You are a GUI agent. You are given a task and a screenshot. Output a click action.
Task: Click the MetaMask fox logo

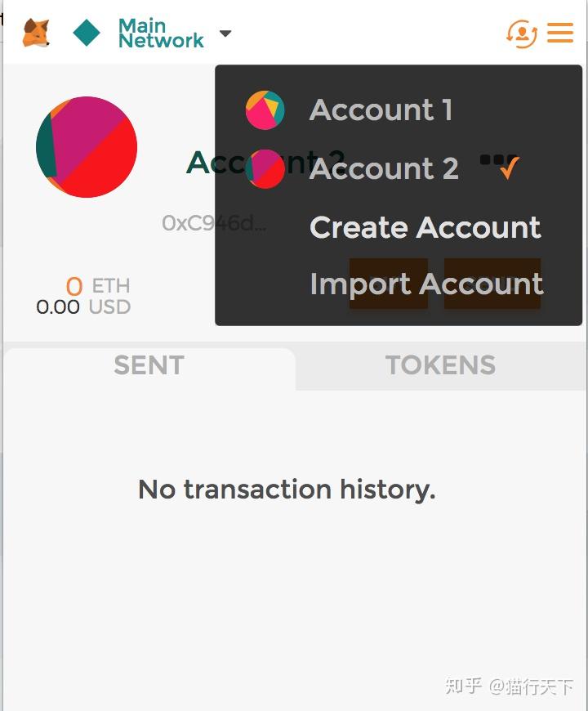point(36,33)
